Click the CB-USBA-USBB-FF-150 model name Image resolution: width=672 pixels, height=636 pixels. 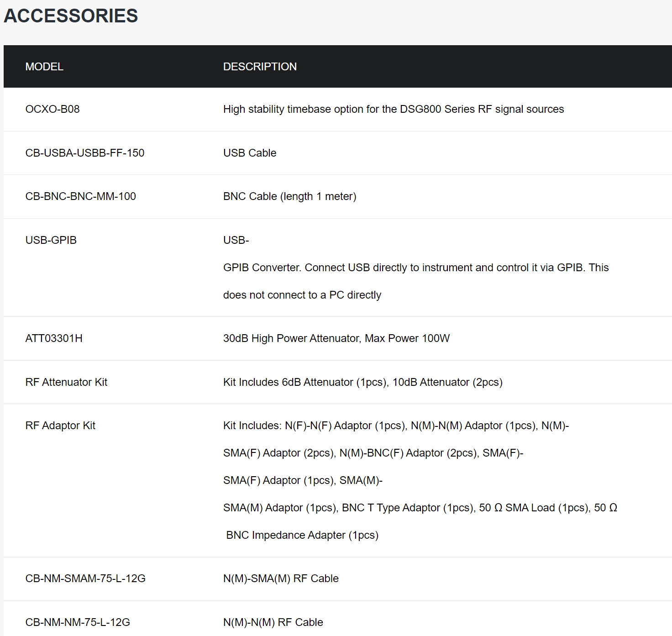(x=85, y=153)
